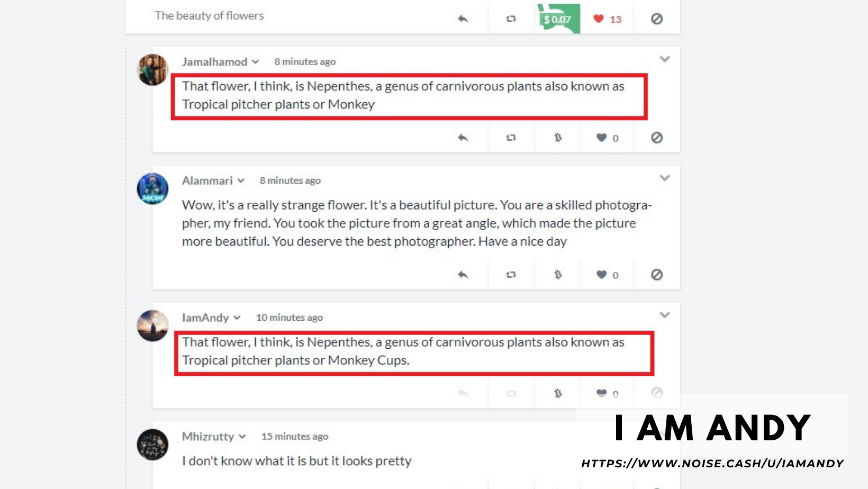868x489 pixels.
Task: Like Alammari's comment with heart
Action: coord(601,275)
